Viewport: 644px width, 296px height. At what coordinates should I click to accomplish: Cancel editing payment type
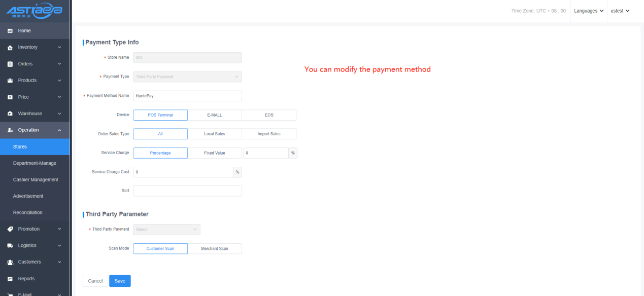pyautogui.click(x=95, y=281)
